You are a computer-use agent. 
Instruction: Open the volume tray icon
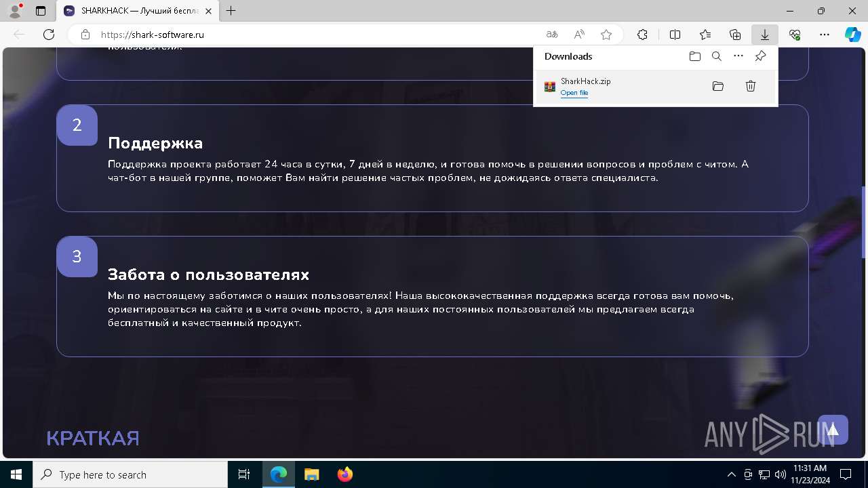pyautogui.click(x=781, y=474)
